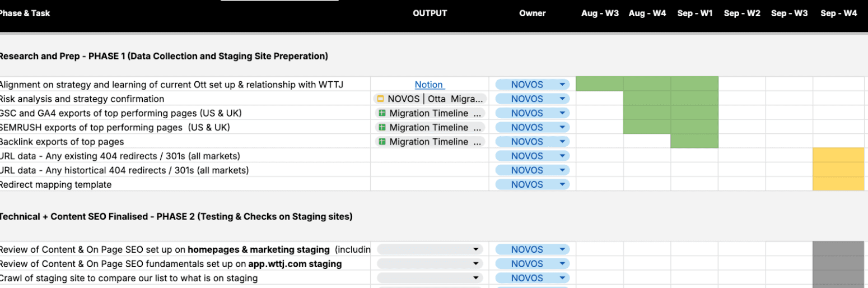Open the Sheets icon in the Backlink exports row
Viewport: 868px width, 288px height.
click(382, 142)
